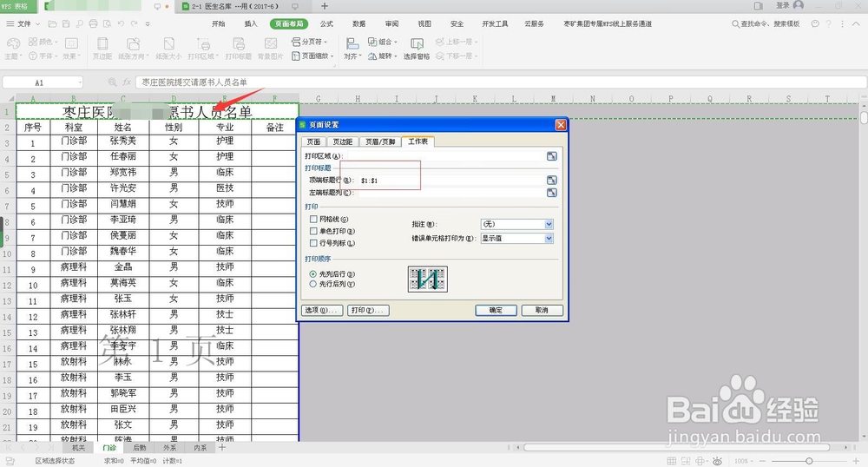Image resolution: width=868 pixels, height=467 pixels.
Task: Open a new document tab with plus
Action: pos(325,6)
